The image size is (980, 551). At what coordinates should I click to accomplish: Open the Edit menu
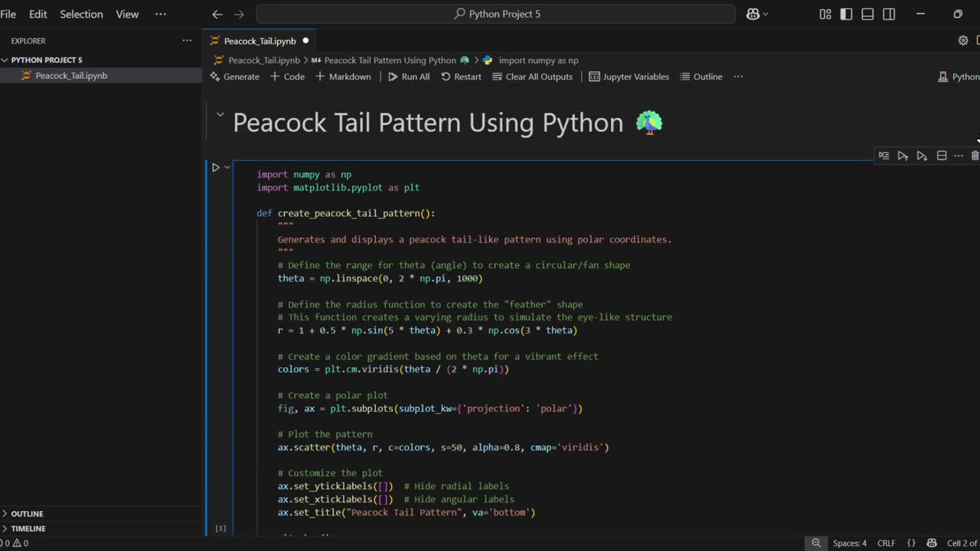click(x=38, y=14)
